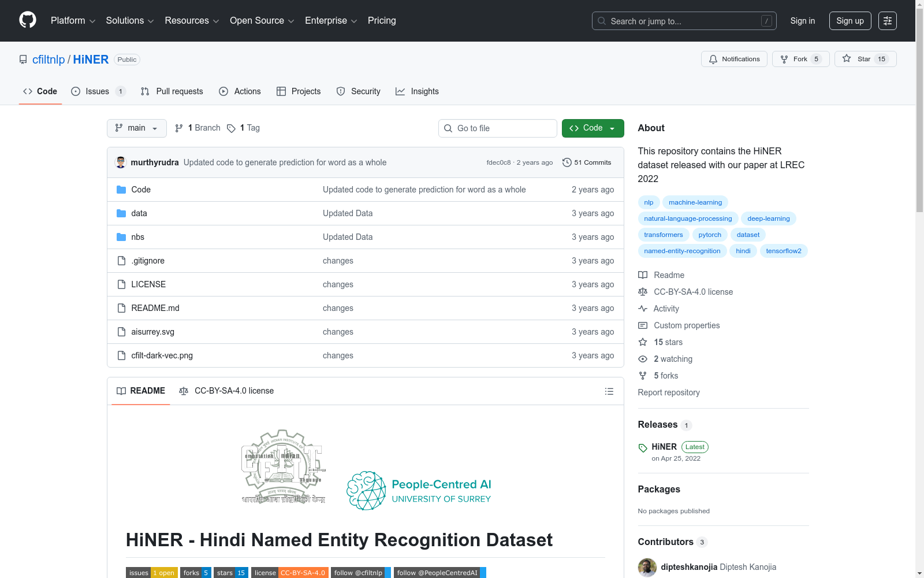The image size is (924, 578).
Task: Select the CC-BY-SA-4.0 license readme tab
Action: [x=226, y=391]
